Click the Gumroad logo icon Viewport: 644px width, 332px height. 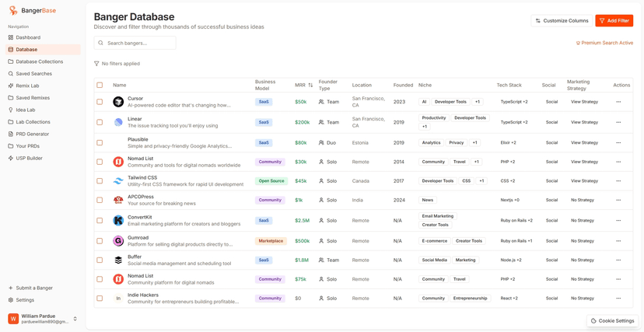[x=118, y=241]
